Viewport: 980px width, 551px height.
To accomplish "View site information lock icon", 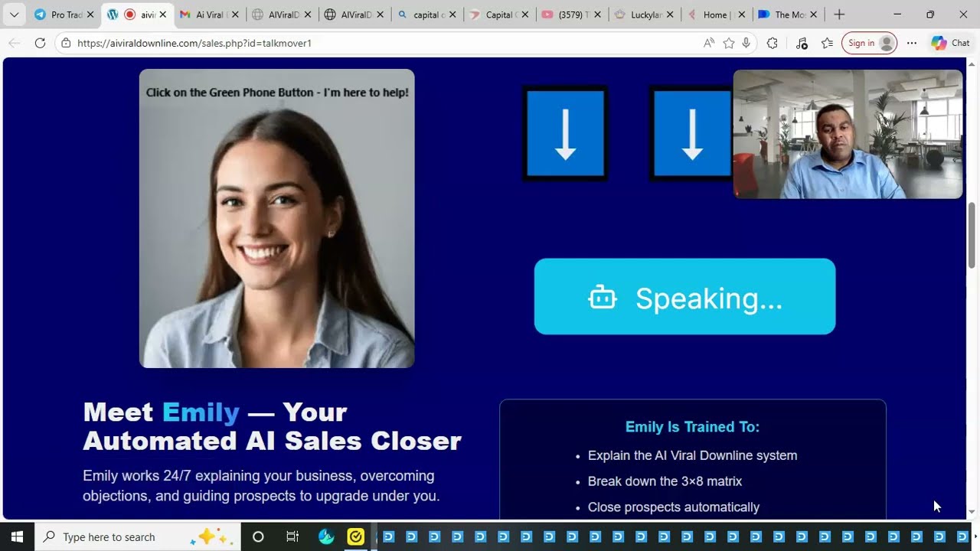I will (67, 43).
